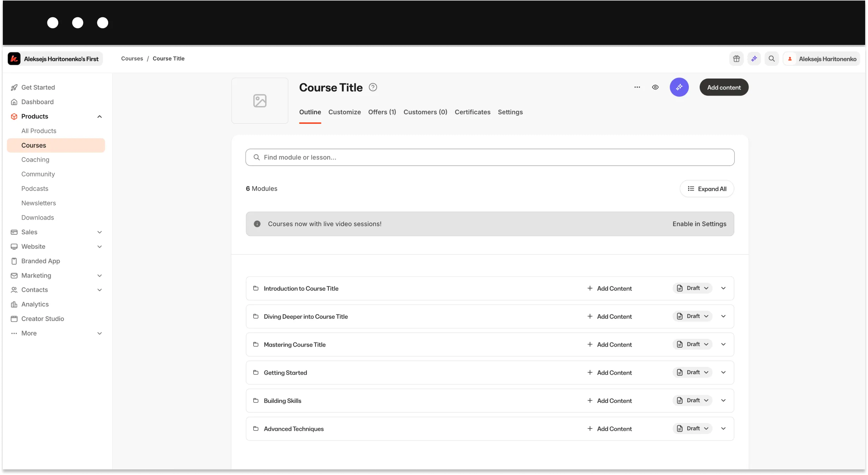
Task: Add Content to Diving Deeper module
Action: (609, 317)
